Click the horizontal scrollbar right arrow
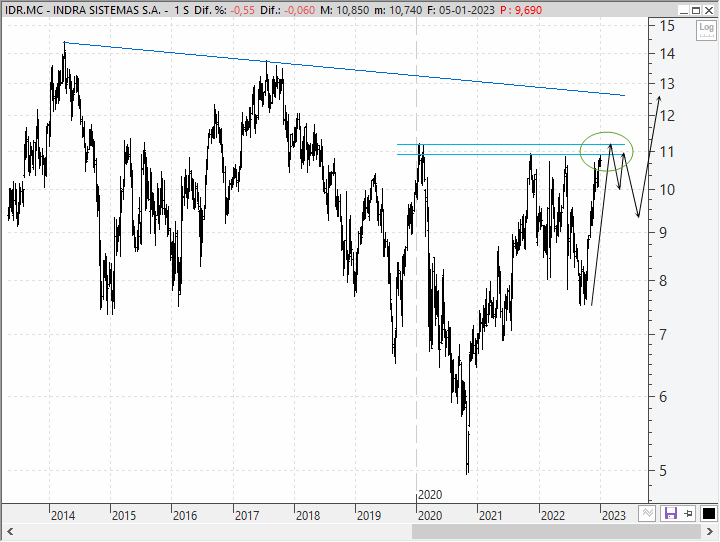Screen dimensions: 720x542 click(x=710, y=532)
